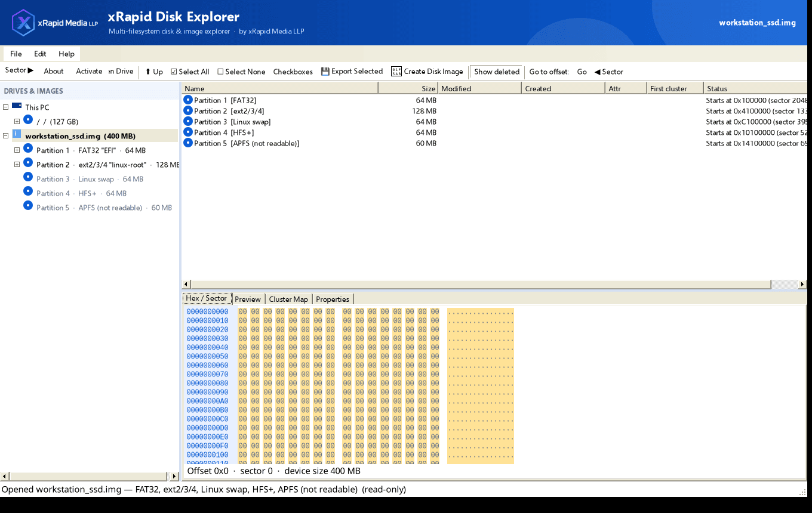Click the This PC computer icon
Image resolution: width=812 pixels, height=513 pixels.
pyautogui.click(x=17, y=106)
